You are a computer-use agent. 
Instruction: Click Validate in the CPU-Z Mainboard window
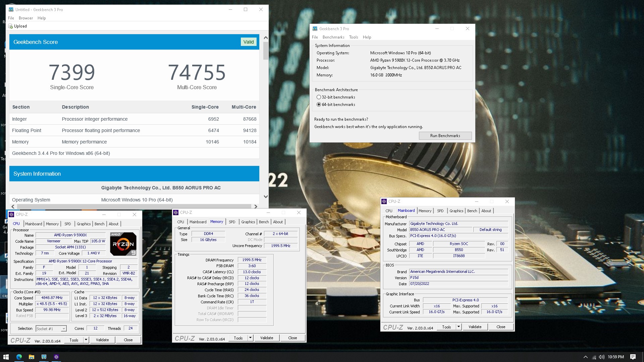pyautogui.click(x=475, y=327)
